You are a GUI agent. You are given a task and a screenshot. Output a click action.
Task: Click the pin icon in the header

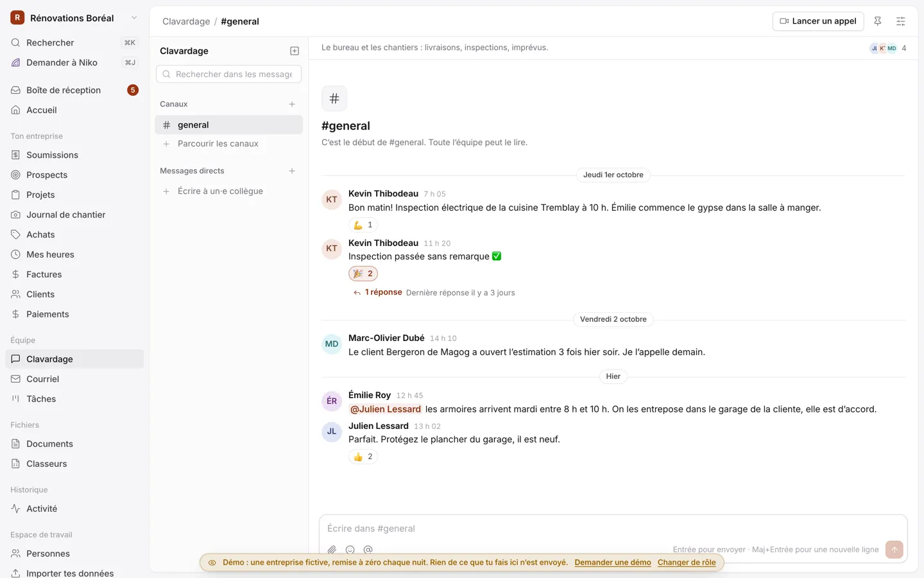878,21
